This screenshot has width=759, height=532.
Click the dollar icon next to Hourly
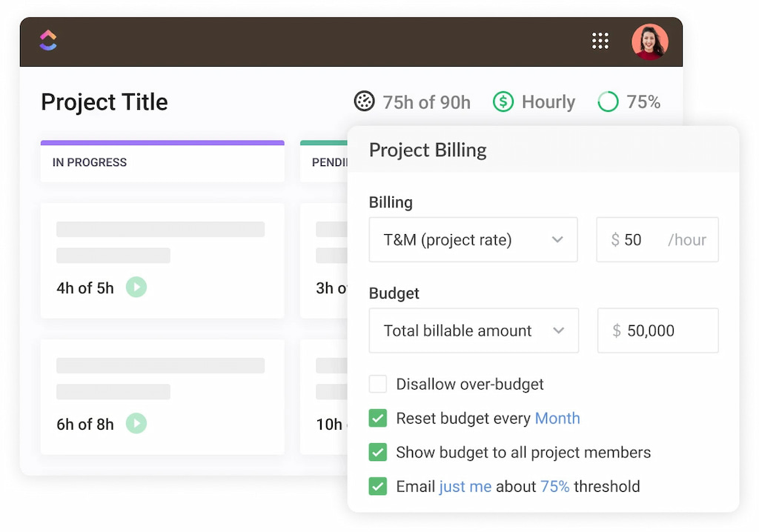503,102
